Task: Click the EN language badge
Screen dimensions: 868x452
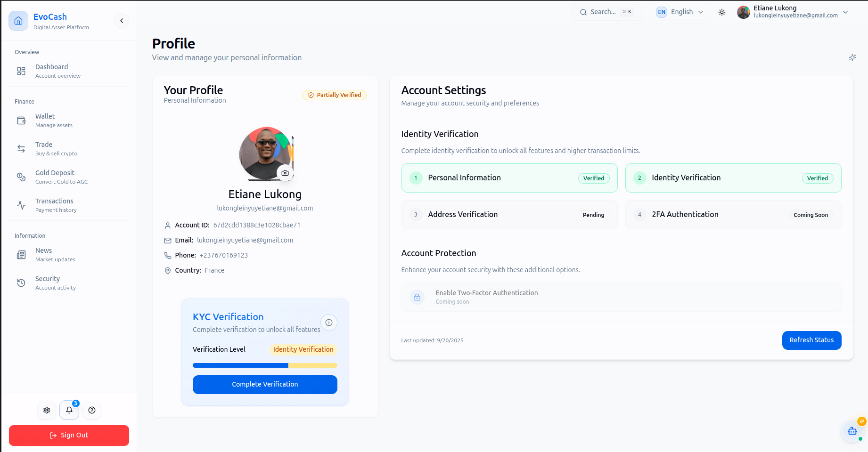Action: tap(662, 12)
